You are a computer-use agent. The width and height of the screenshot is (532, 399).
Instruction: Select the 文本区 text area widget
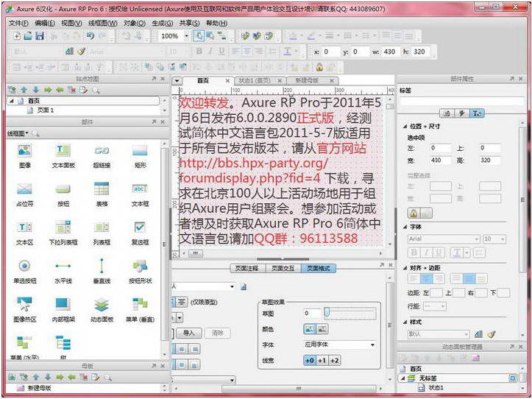tap(24, 233)
